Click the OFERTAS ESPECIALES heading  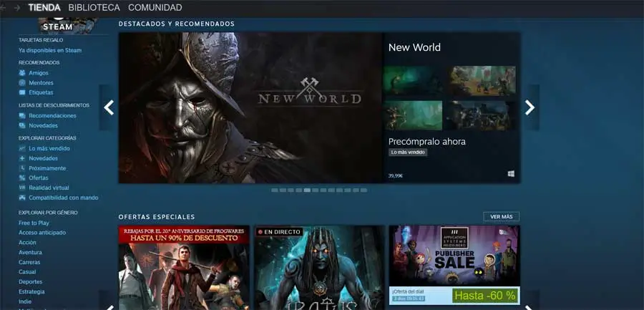157,217
